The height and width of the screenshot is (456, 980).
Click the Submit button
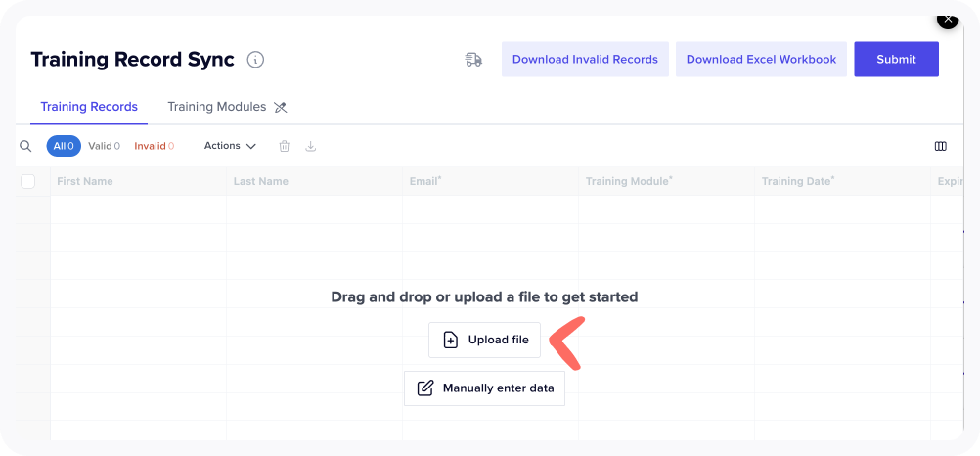(896, 60)
